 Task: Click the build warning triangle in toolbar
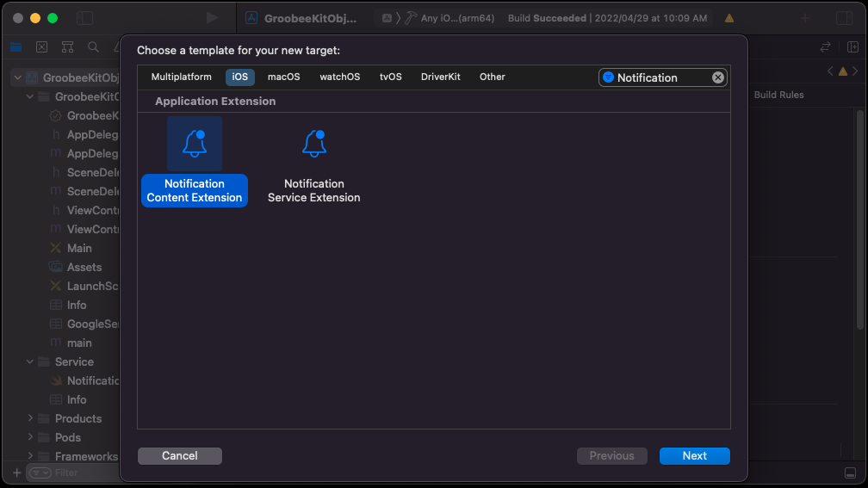click(x=729, y=18)
